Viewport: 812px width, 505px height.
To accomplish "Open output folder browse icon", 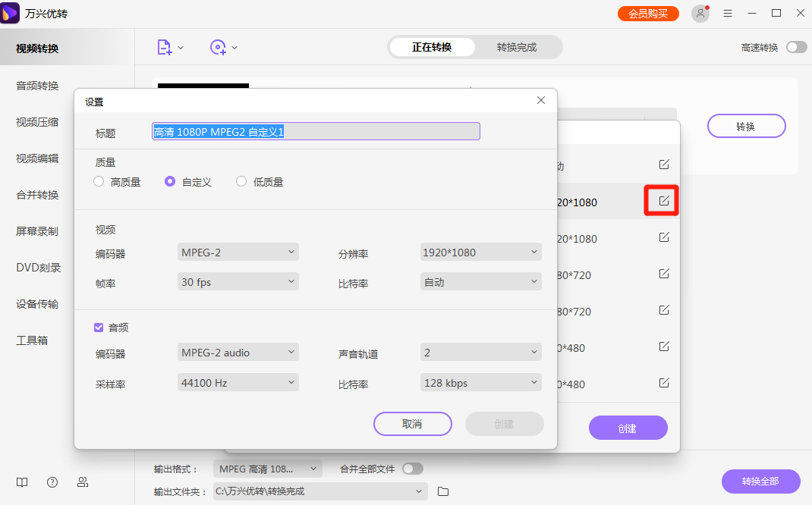I will point(442,491).
